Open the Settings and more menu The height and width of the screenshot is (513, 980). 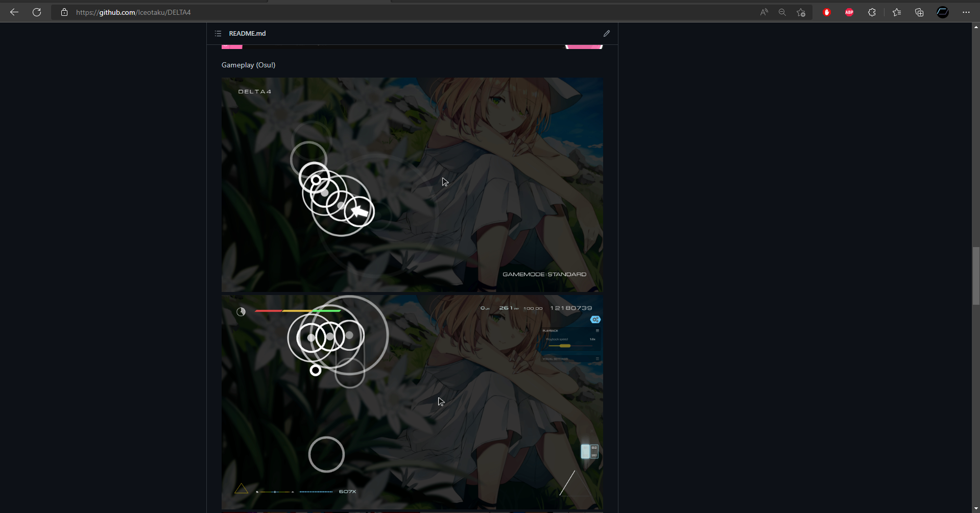(x=966, y=12)
